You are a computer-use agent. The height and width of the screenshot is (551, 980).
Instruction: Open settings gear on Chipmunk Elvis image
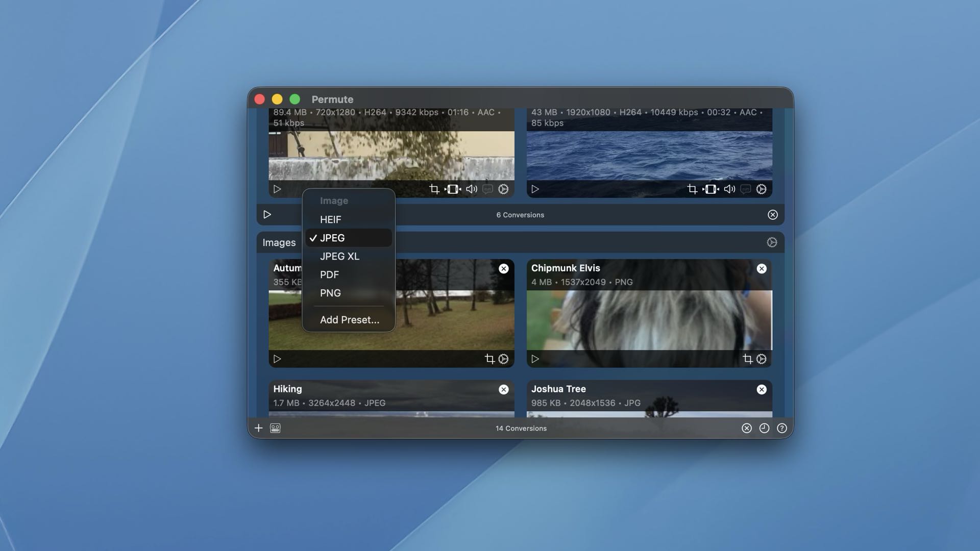[761, 359]
